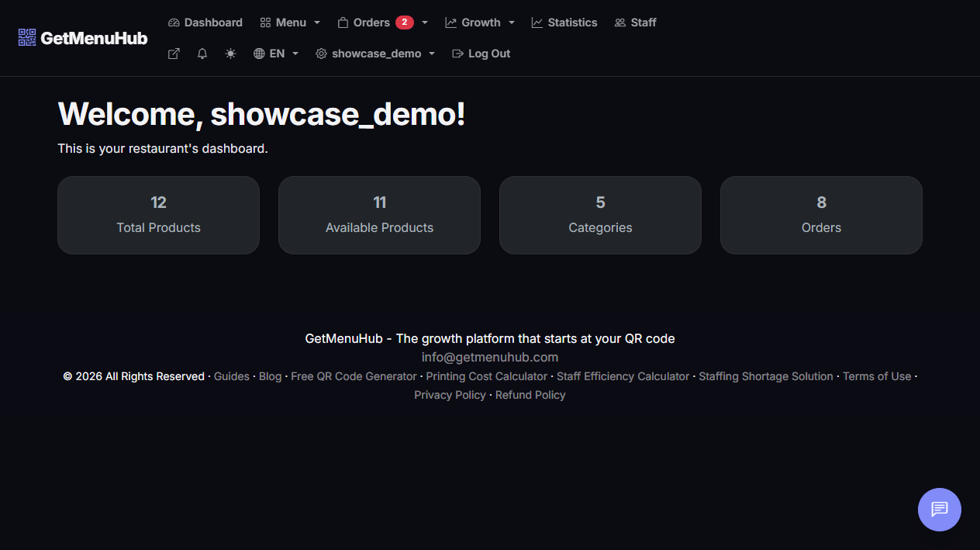This screenshot has width=980, height=550.
Task: Open the Total Products card
Action: tap(158, 215)
